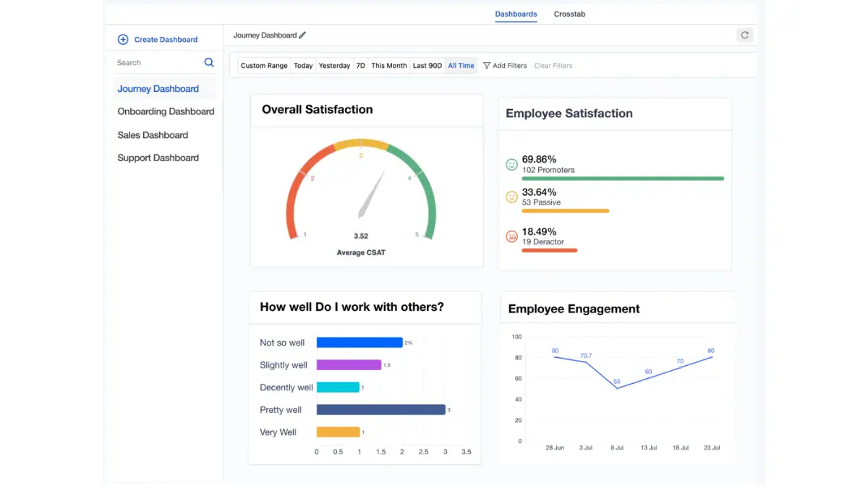Click the plus icon beside Create Dashboard
This screenshot has width=868, height=488.
click(123, 40)
